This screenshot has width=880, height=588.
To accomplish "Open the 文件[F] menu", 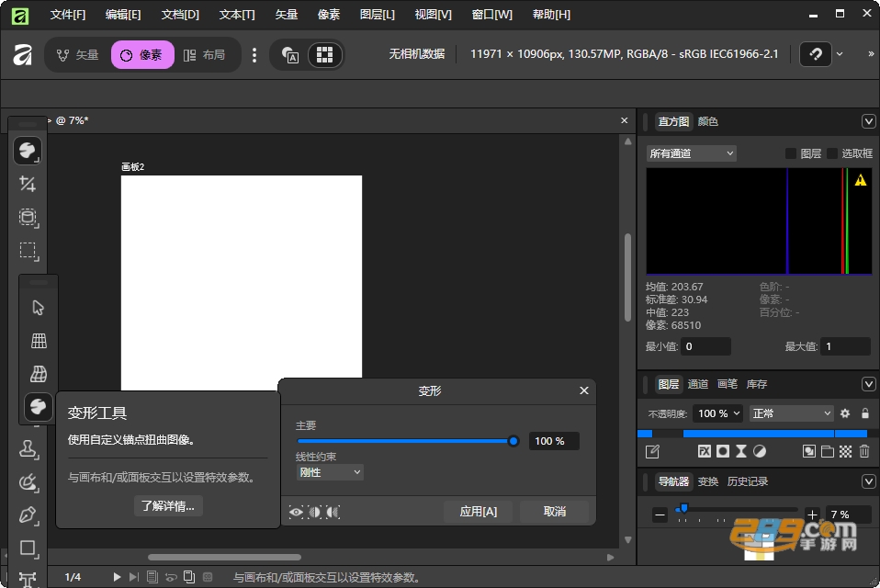I will (68, 15).
